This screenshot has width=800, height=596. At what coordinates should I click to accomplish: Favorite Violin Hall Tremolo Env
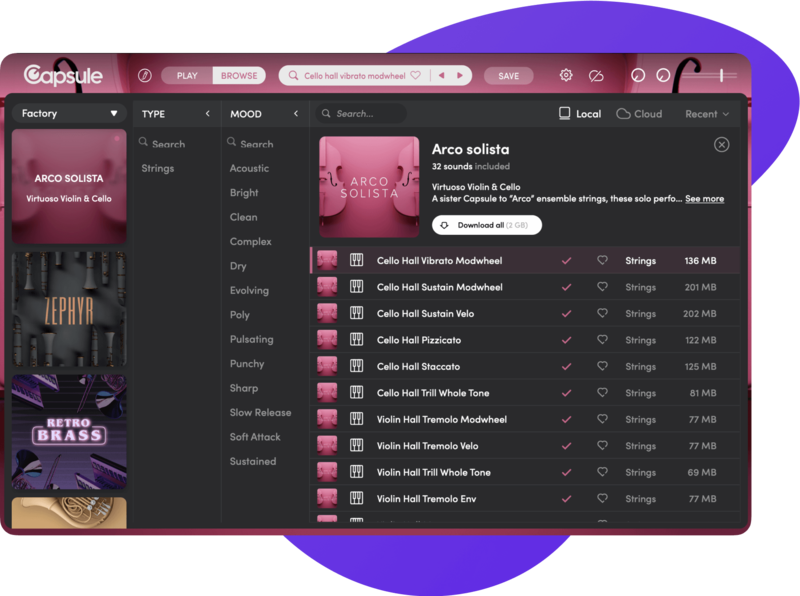click(x=603, y=499)
